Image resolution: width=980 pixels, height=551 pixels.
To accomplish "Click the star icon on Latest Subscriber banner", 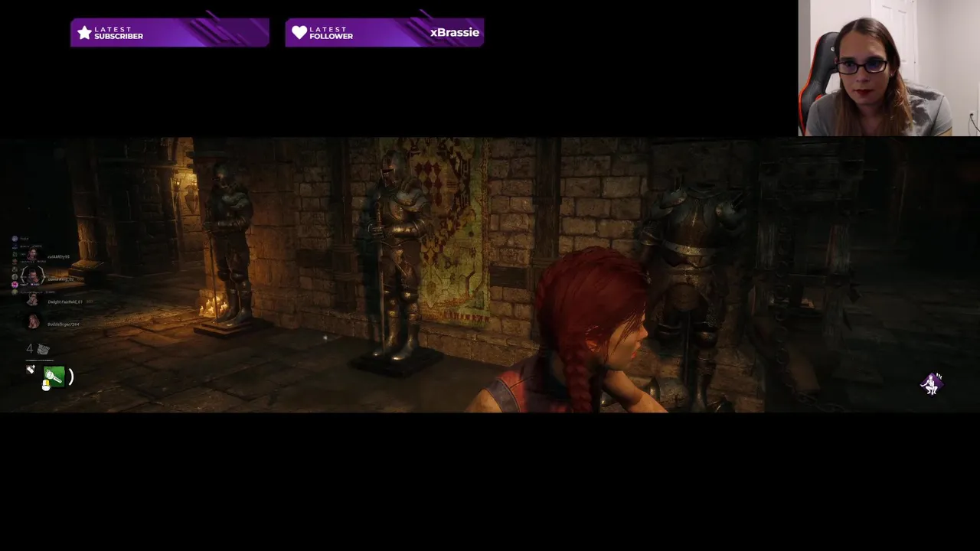I will click(x=84, y=33).
